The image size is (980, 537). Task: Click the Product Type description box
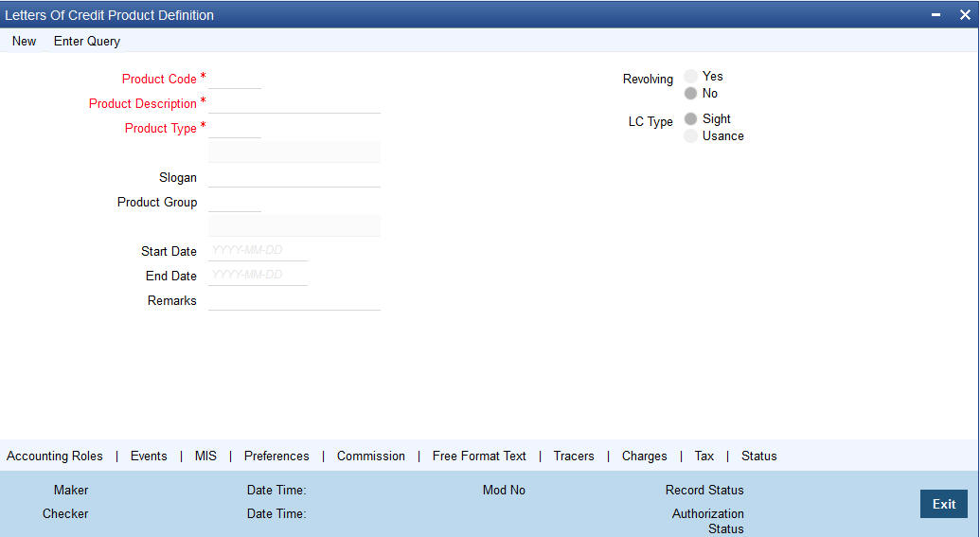tap(294, 152)
